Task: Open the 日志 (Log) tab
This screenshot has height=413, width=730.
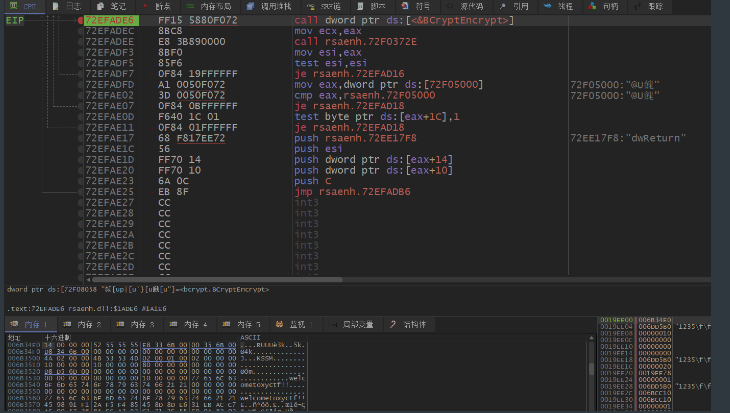Action: click(x=74, y=6)
